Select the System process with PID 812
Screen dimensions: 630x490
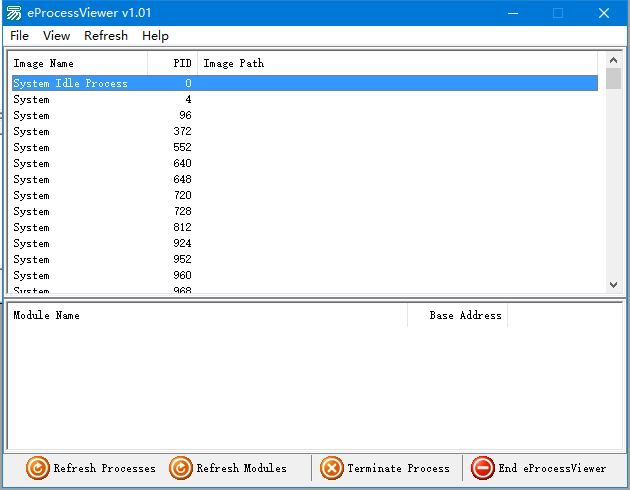point(305,227)
